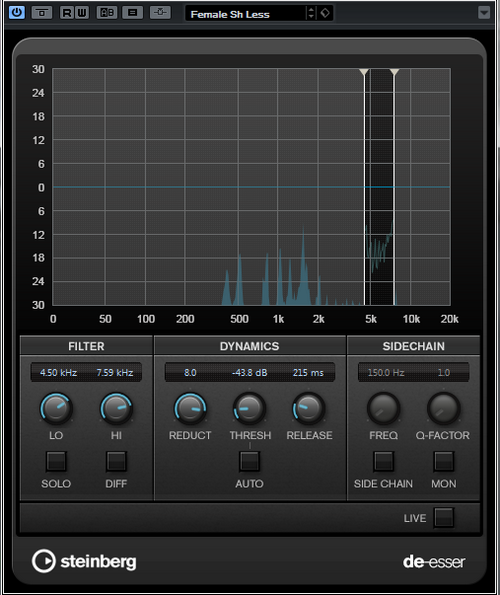The height and width of the screenshot is (595, 500).
Task: Toggle the plugin power/activate button
Action: pyautogui.click(x=16, y=12)
